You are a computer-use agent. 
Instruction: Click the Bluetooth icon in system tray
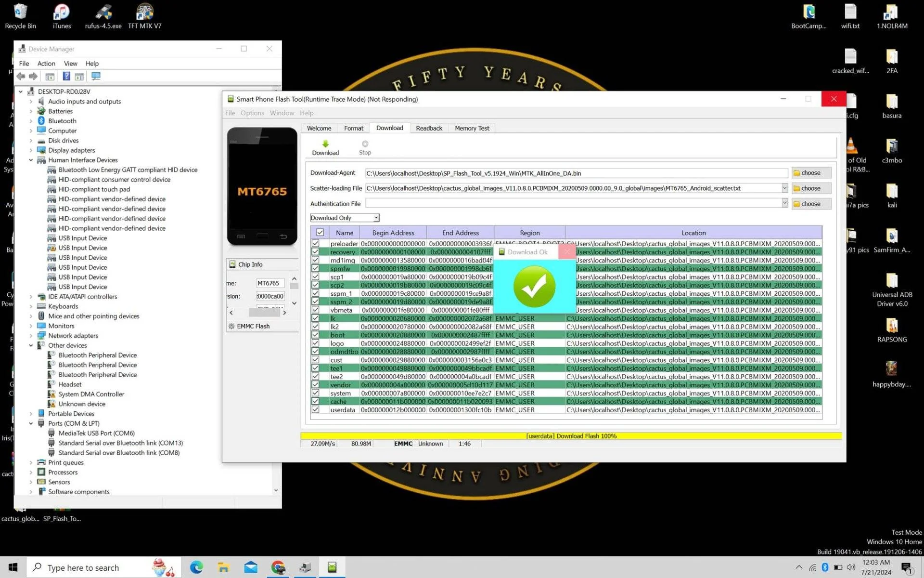point(825,567)
